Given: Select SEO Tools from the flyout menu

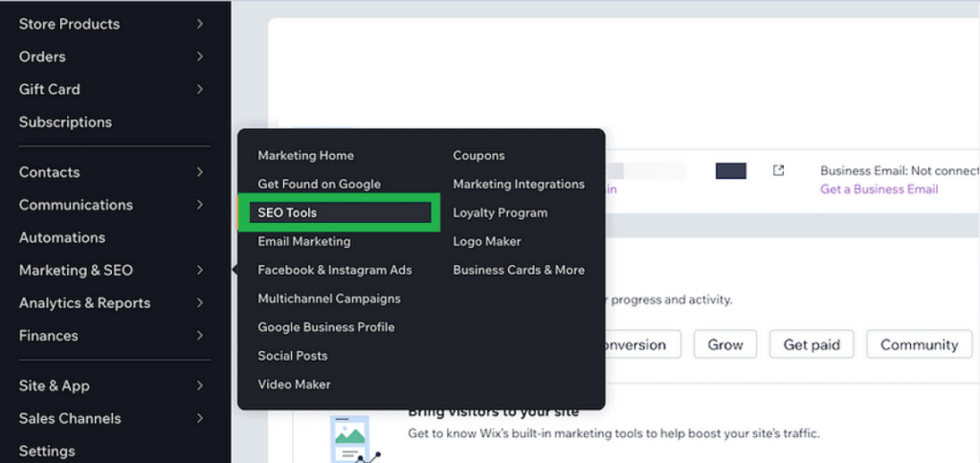Looking at the screenshot, I should coord(287,212).
